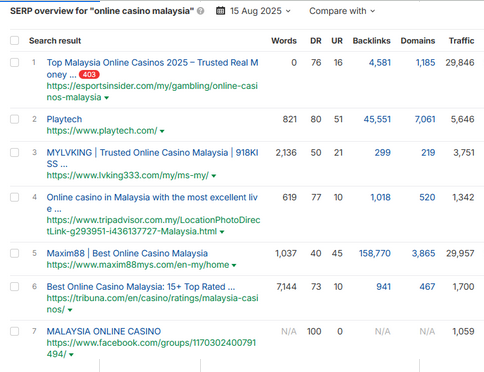The height and width of the screenshot is (372, 484).
Task: Expand the maxim88mys.com URL dropdown arrow
Action: pos(234,265)
